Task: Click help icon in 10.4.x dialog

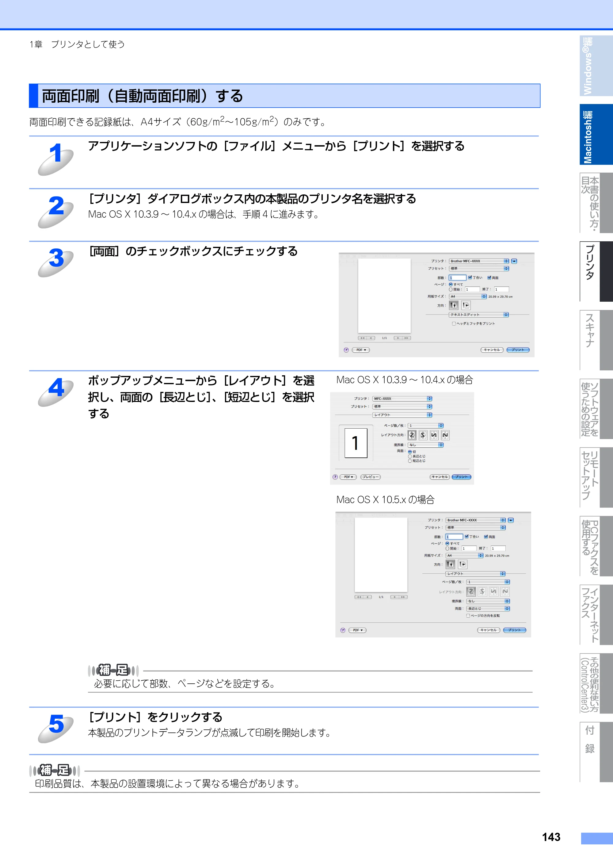Action: click(335, 477)
